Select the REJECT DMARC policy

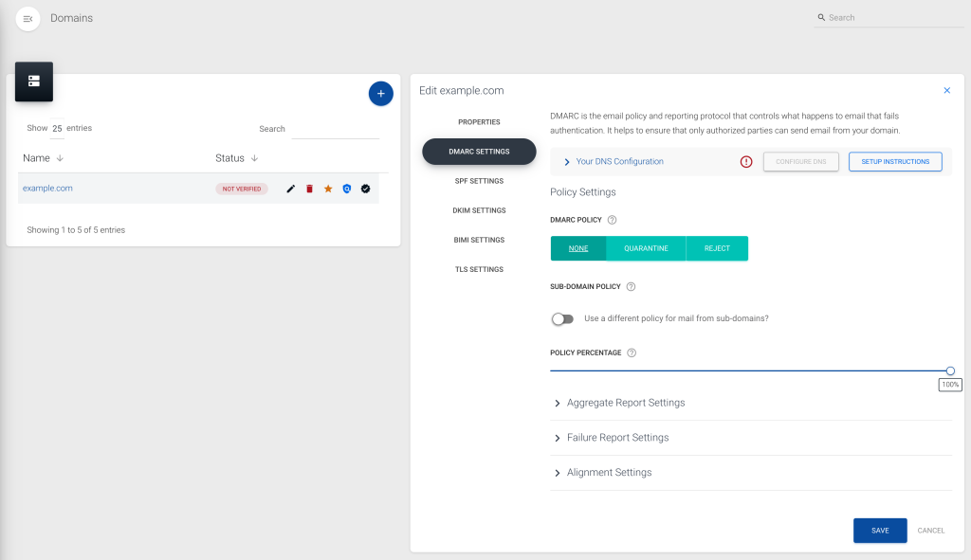[717, 247]
